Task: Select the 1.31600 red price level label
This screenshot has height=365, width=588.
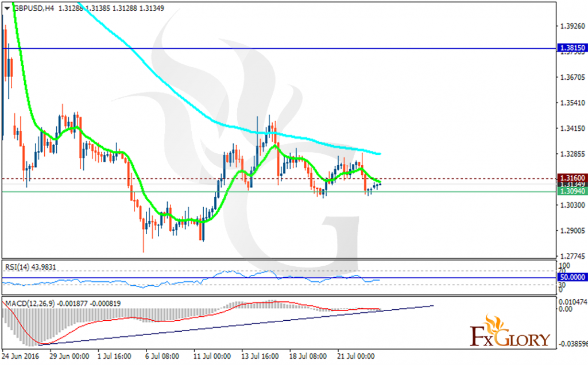Action: 572,178
